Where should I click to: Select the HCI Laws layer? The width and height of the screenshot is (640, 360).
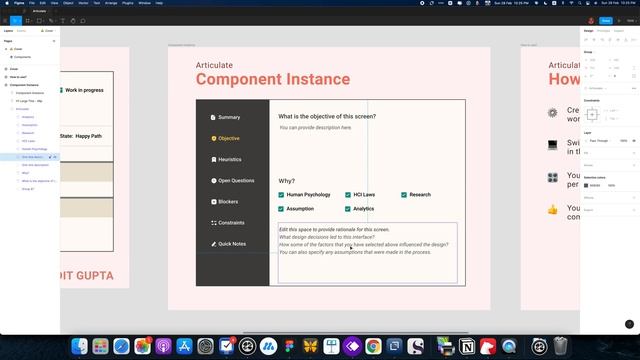(x=28, y=141)
